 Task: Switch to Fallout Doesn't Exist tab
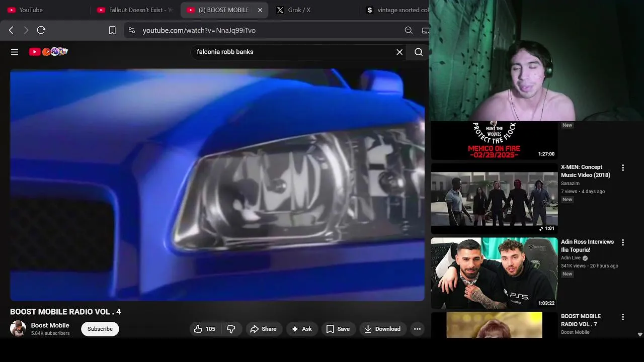coord(135,10)
